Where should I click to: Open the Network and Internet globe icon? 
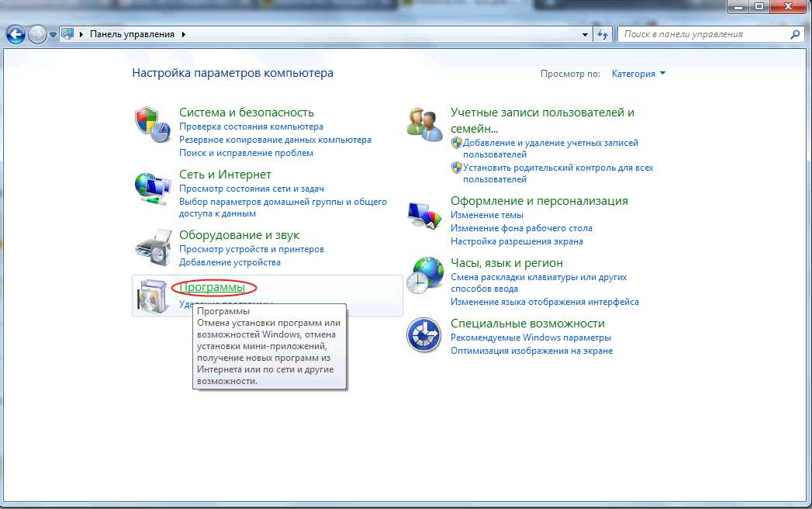153,188
